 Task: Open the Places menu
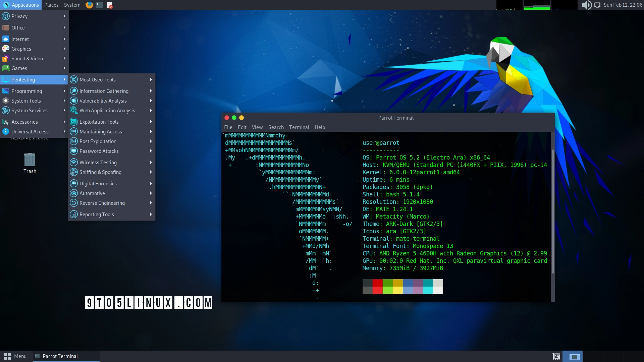[x=51, y=5]
